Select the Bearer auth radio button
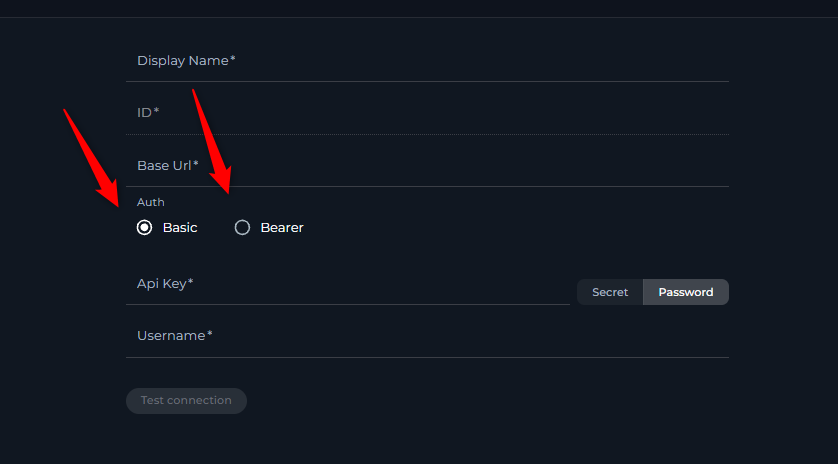This screenshot has height=464, width=838. tap(242, 228)
